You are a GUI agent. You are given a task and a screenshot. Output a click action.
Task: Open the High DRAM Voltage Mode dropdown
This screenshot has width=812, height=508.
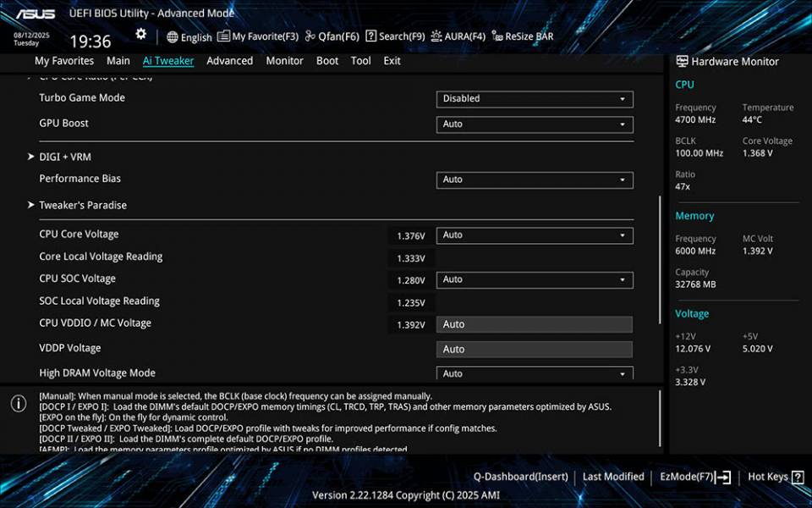534,373
